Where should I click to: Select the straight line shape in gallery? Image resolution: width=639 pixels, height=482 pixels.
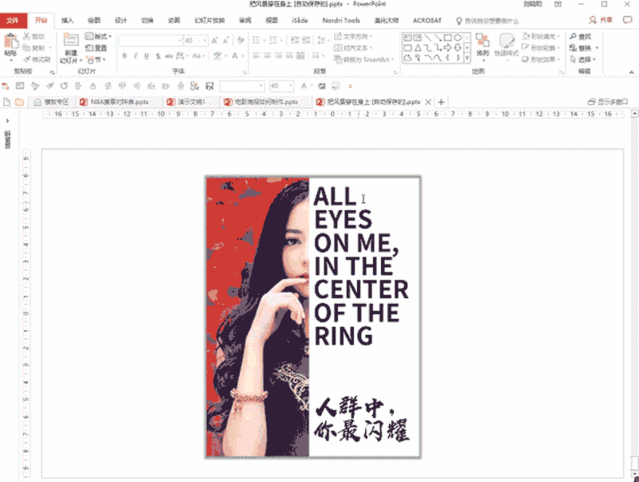coord(427,38)
